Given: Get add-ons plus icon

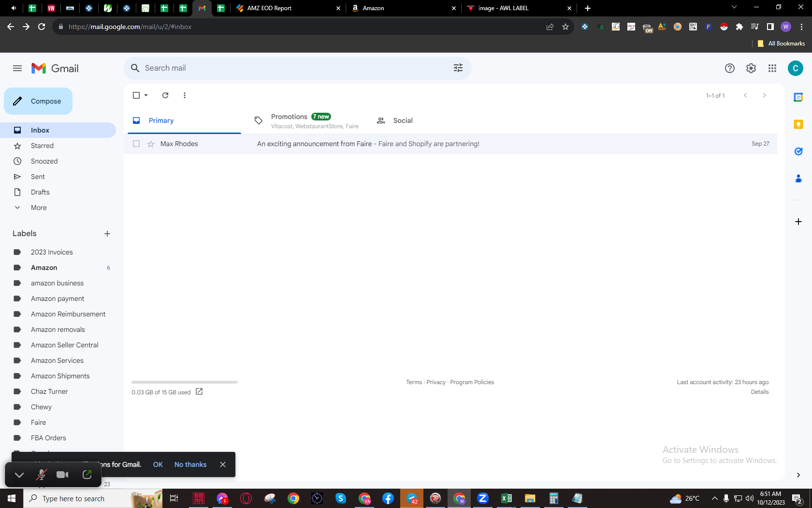Looking at the screenshot, I should [798, 222].
